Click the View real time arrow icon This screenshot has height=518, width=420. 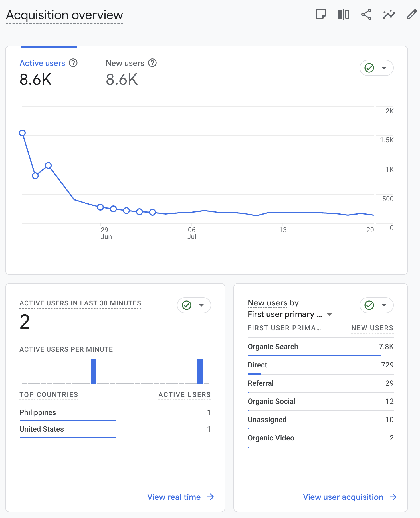coord(211,497)
